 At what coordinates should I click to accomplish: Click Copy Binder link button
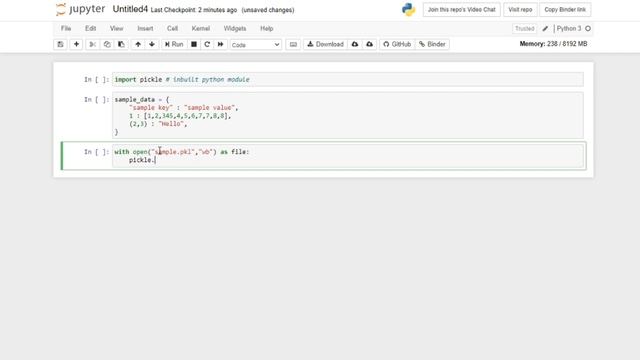tap(565, 9)
